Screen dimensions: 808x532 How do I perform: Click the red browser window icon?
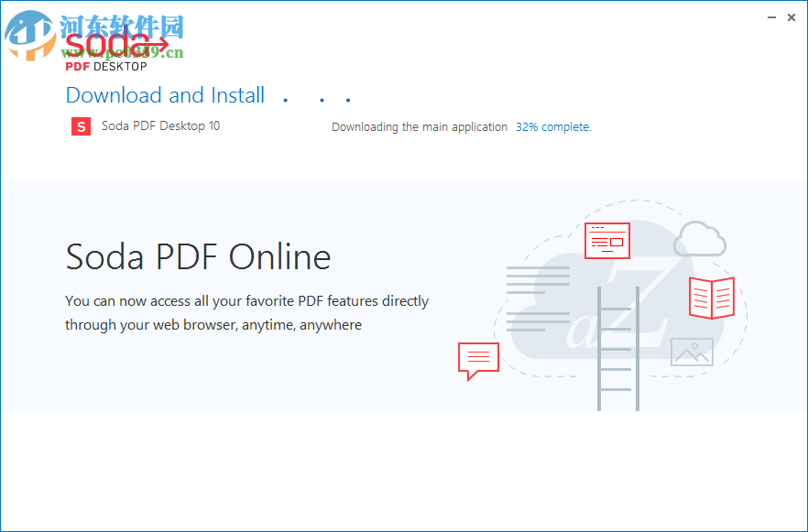tap(607, 241)
